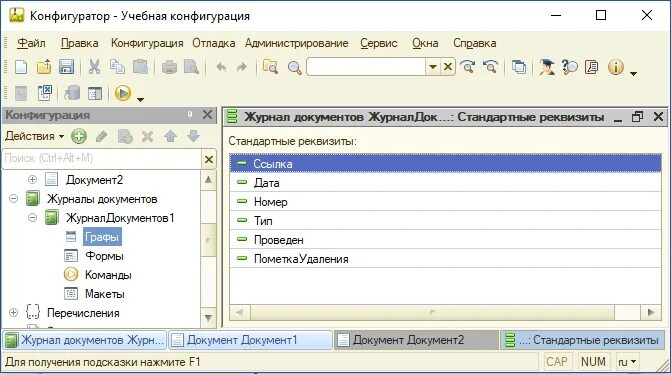
Task: Click the Print preview icon
Action: [x=191, y=67]
